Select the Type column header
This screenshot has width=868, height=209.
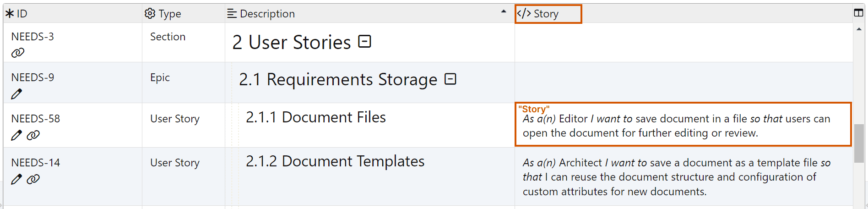pyautogui.click(x=169, y=14)
